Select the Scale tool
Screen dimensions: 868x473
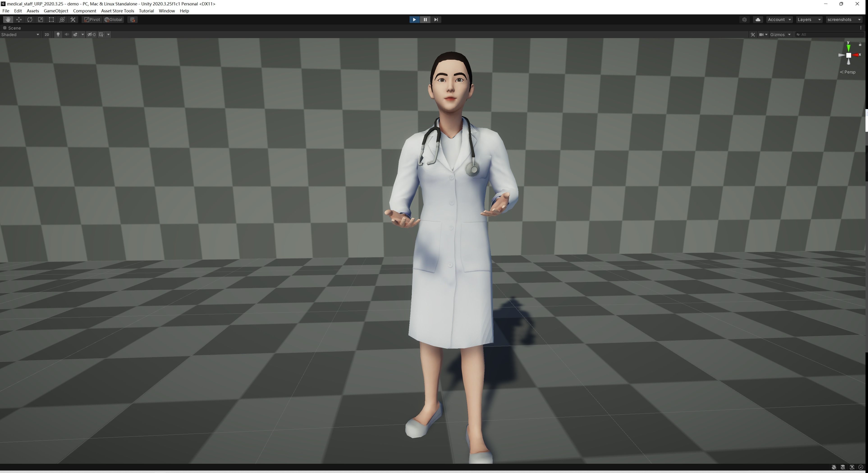click(40, 20)
